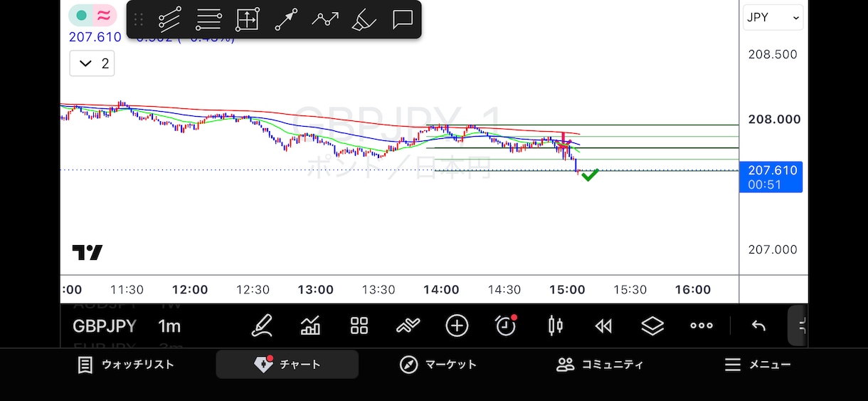Change chart type via candlestick icon
The width and height of the screenshot is (868, 401).
[x=555, y=326]
